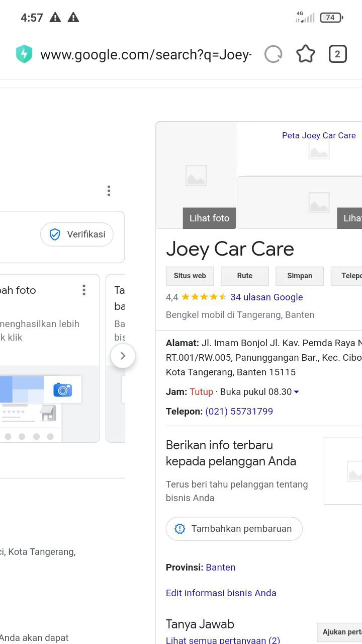The image size is (362, 644).
Task: Get directions with Rute button
Action: point(245,276)
